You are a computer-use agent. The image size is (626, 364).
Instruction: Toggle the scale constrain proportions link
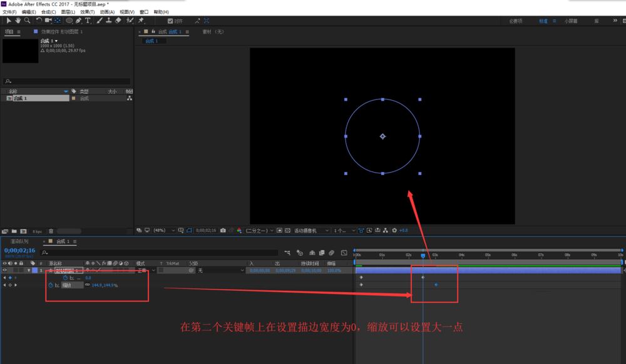point(88,285)
